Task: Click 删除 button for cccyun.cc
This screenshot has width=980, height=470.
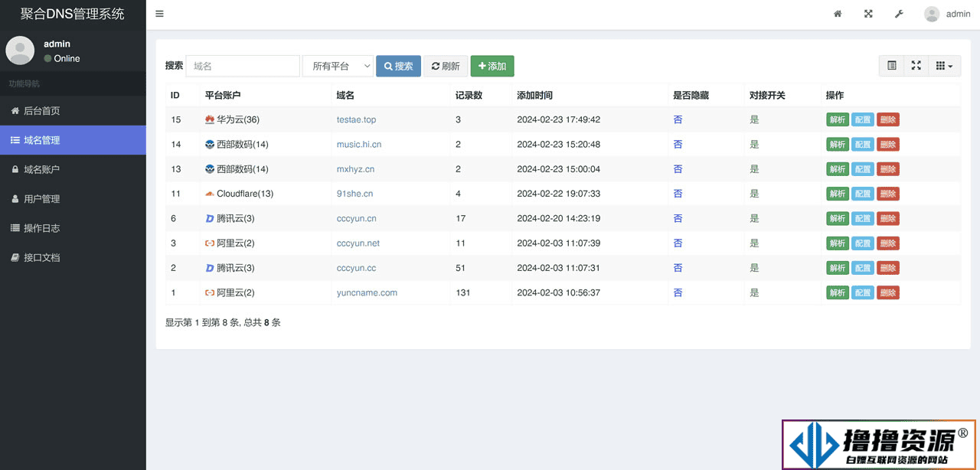Action: (x=888, y=268)
